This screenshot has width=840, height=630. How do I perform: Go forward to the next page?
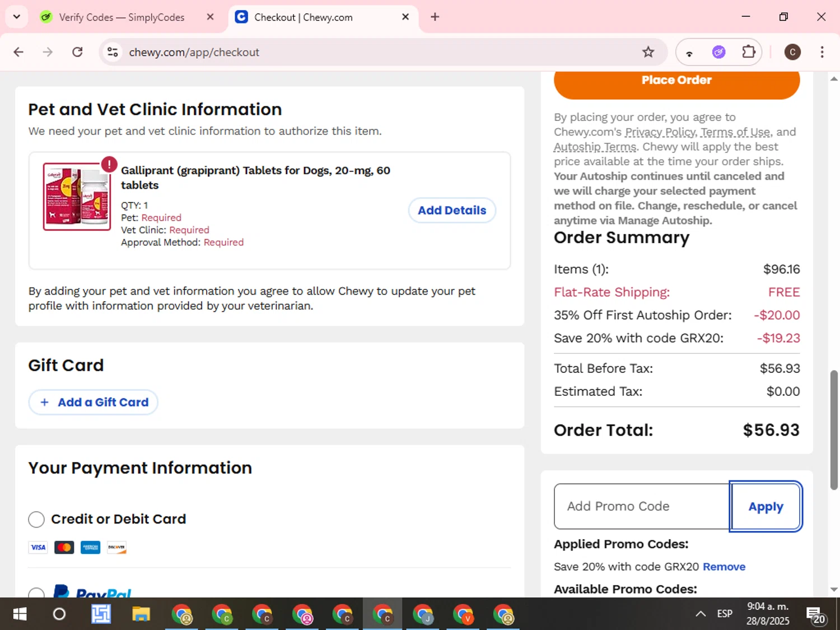(x=48, y=52)
